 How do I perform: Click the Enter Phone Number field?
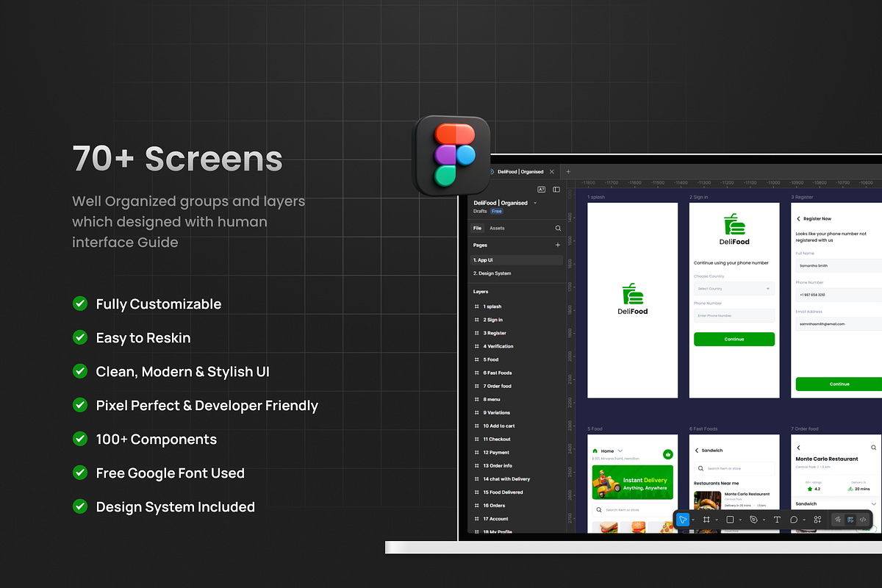(734, 315)
